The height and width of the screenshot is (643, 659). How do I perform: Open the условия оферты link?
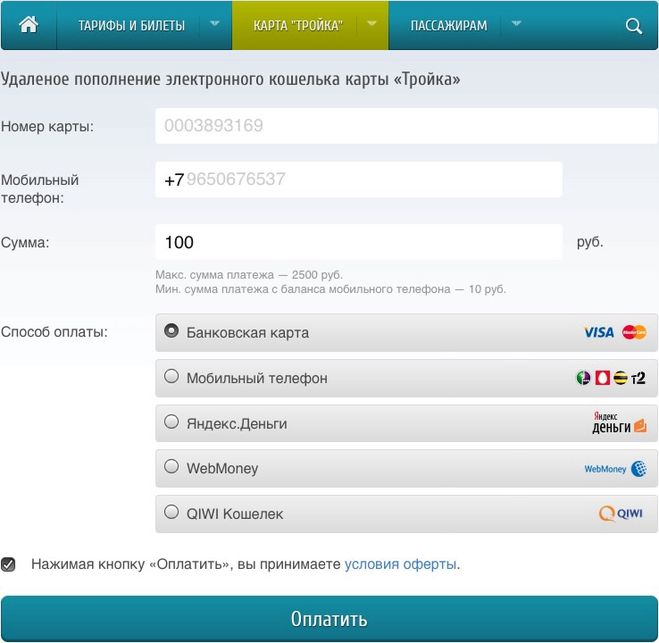401,564
